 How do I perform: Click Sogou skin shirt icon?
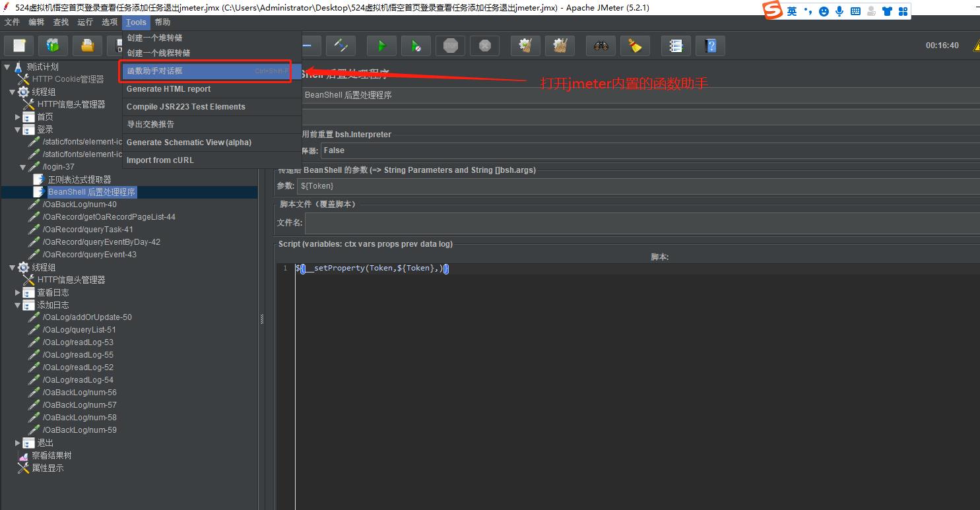coord(887,11)
